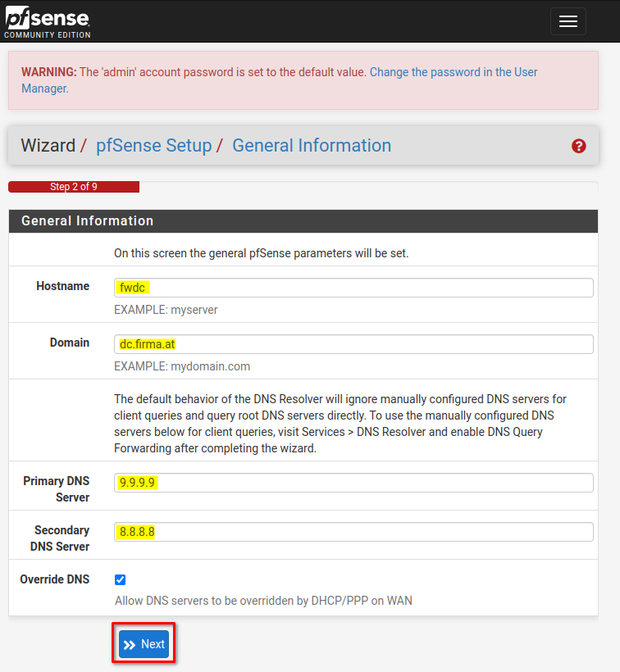The height and width of the screenshot is (672, 620).
Task: Click the 'pfSense Setup' breadcrumb link
Action: [x=153, y=146]
